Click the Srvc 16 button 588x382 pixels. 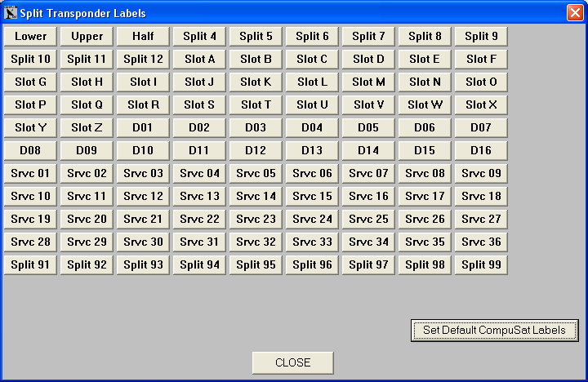click(x=368, y=197)
